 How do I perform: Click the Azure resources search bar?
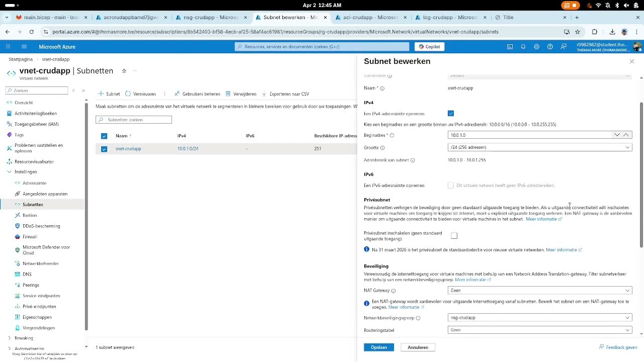[x=322, y=47]
